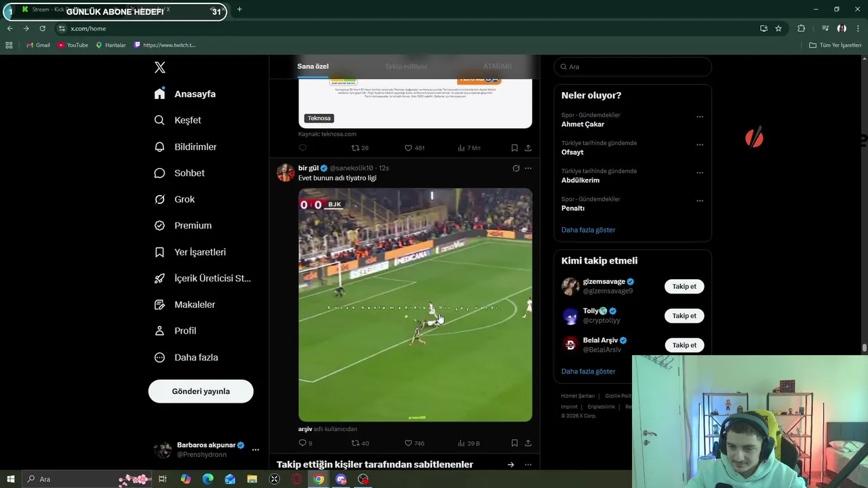The image size is (868, 488).
Task: Switch to ATABARI tab
Action: (x=497, y=66)
